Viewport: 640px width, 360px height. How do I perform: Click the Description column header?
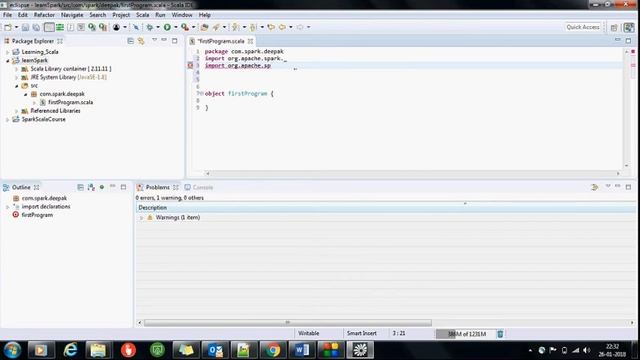(385, 208)
